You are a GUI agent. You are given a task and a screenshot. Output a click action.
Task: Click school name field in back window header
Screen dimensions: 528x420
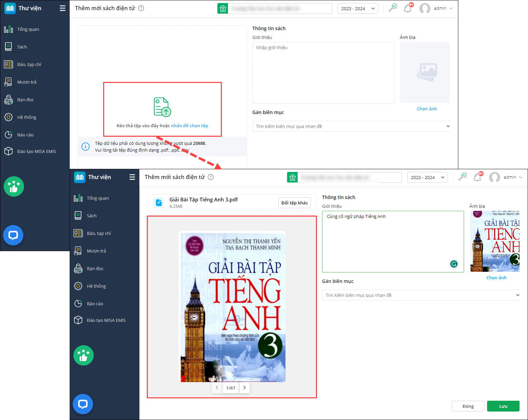coord(280,8)
